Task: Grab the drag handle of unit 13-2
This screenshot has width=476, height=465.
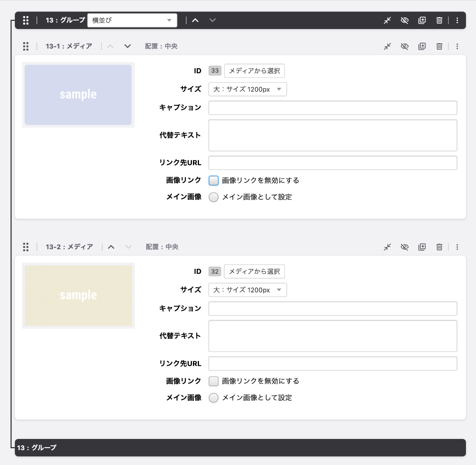Action: click(x=26, y=247)
